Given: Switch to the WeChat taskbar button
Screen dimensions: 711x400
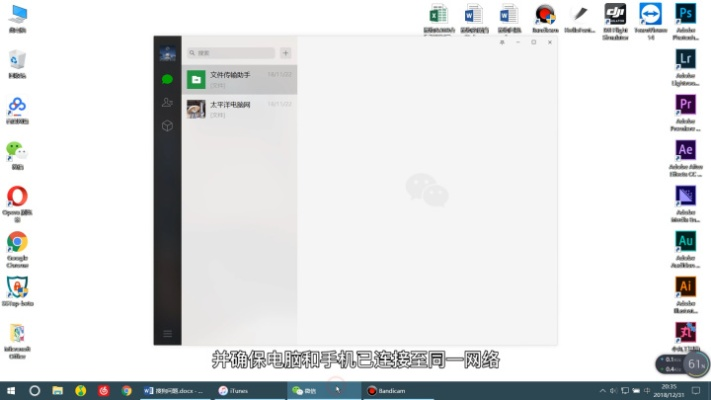Looking at the screenshot, I should pos(324,390).
